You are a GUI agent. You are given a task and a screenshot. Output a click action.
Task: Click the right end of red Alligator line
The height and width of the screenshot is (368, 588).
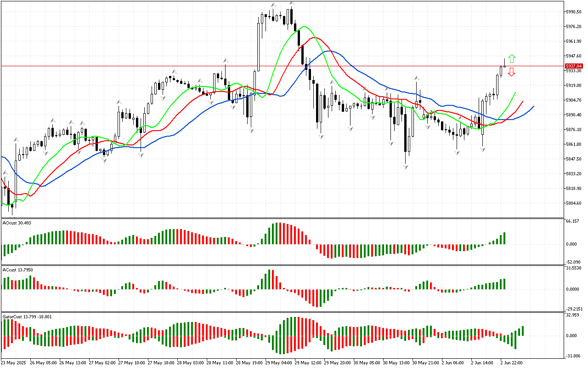coord(523,101)
